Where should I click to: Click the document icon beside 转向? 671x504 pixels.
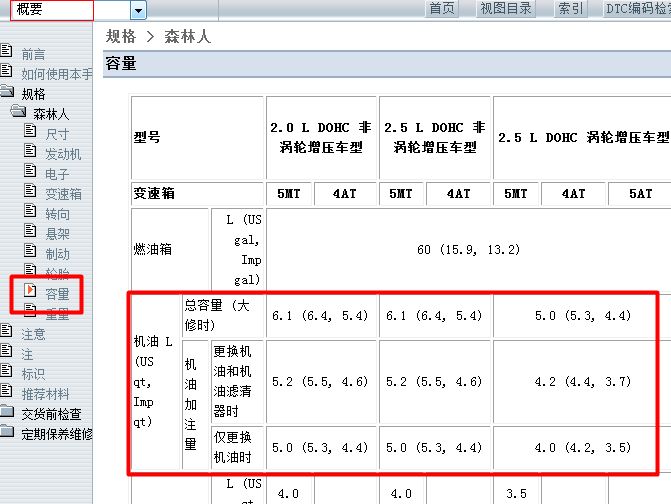30,211
